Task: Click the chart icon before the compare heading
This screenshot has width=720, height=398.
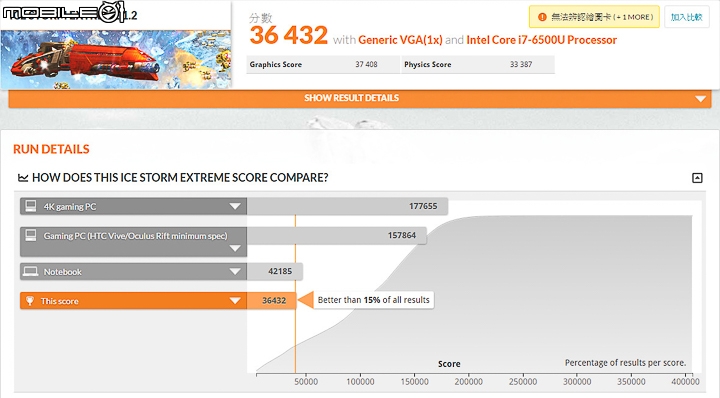Action: (x=22, y=178)
